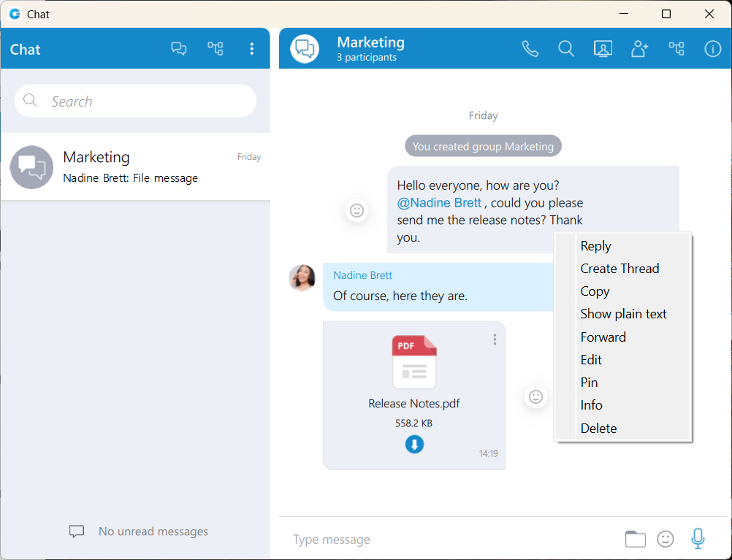Click Nadine Brett's profile photo

(x=302, y=278)
